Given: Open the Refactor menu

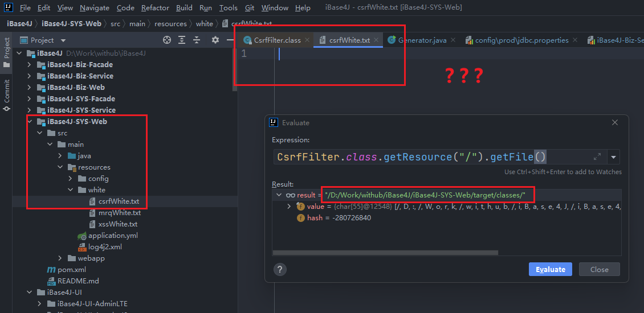Looking at the screenshot, I should pos(155,8).
